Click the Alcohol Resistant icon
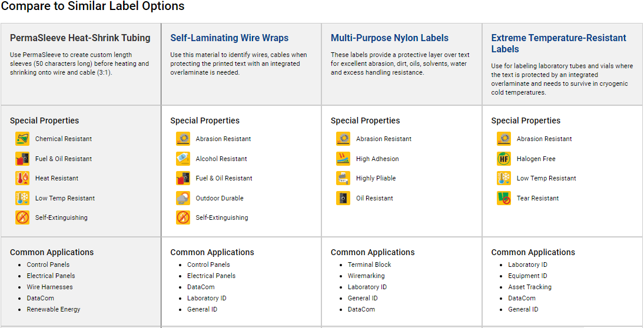Image resolution: width=644 pixels, height=328 pixels. (x=183, y=159)
